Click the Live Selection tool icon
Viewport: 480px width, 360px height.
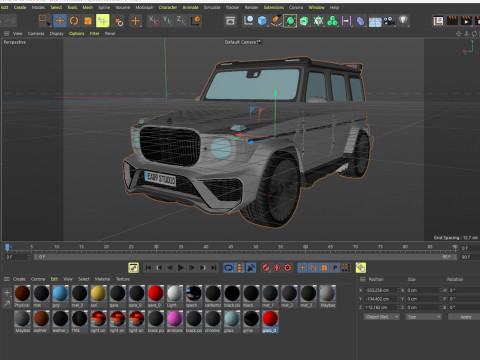[44, 20]
